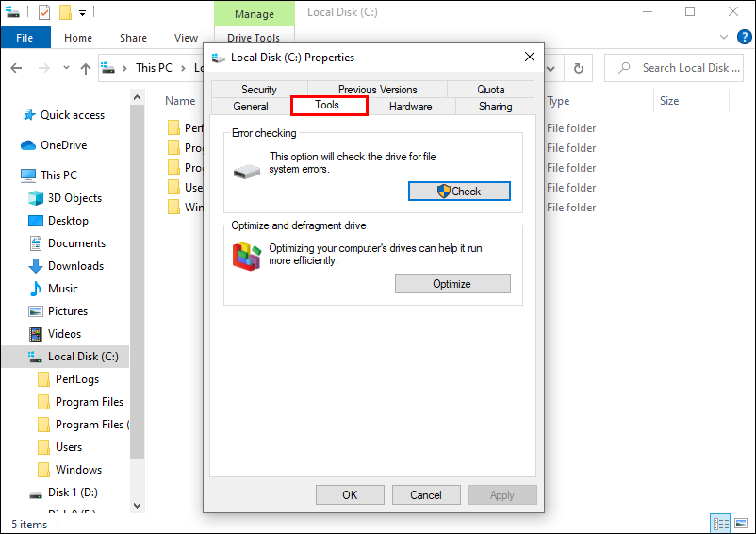The image size is (756, 534).
Task: Select Disk 1 (D:) in sidebar
Action: [73, 492]
